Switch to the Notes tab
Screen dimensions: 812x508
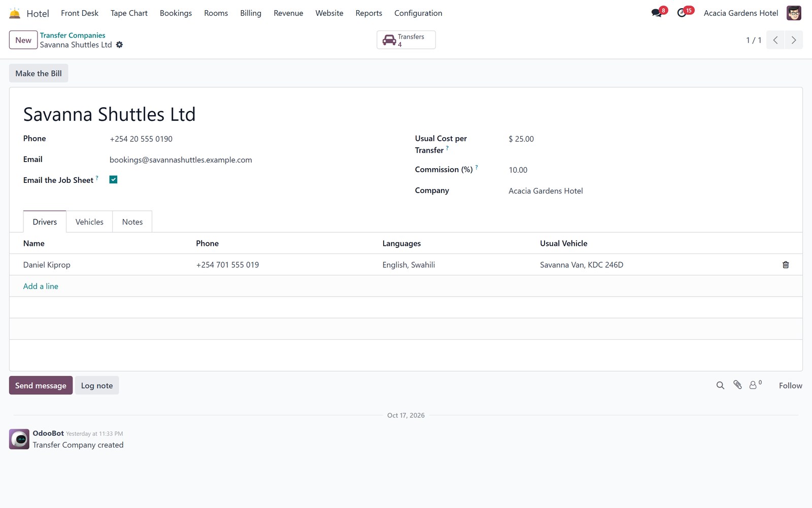click(x=132, y=222)
